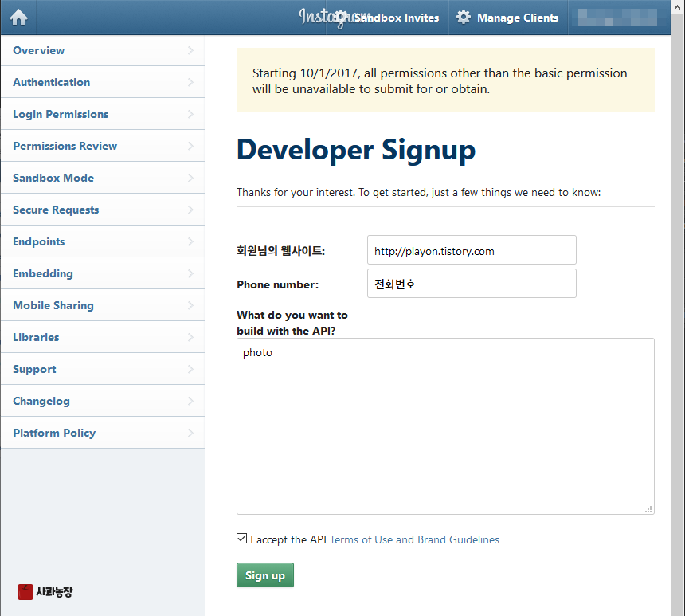685x616 pixels.
Task: Click the website field with playon.tistory.com
Action: 472,250
